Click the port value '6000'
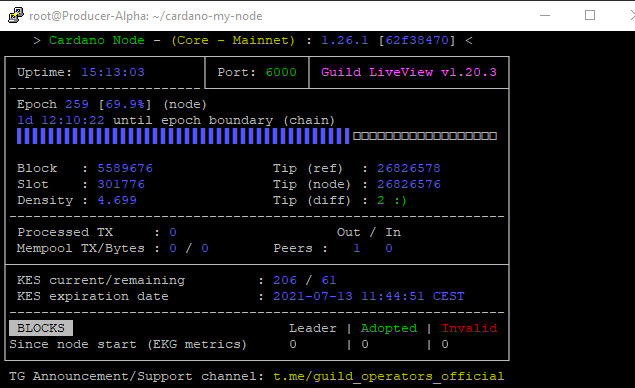The height and width of the screenshot is (388, 635). click(281, 72)
